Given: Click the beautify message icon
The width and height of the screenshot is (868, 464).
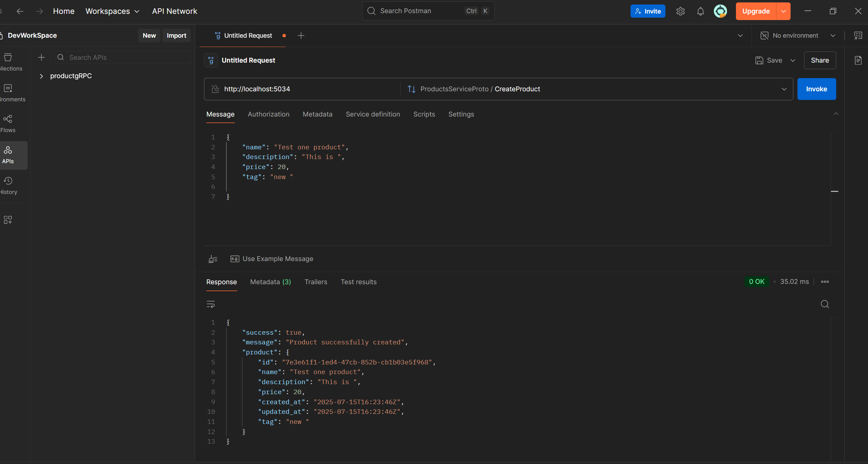Looking at the screenshot, I should (x=213, y=259).
